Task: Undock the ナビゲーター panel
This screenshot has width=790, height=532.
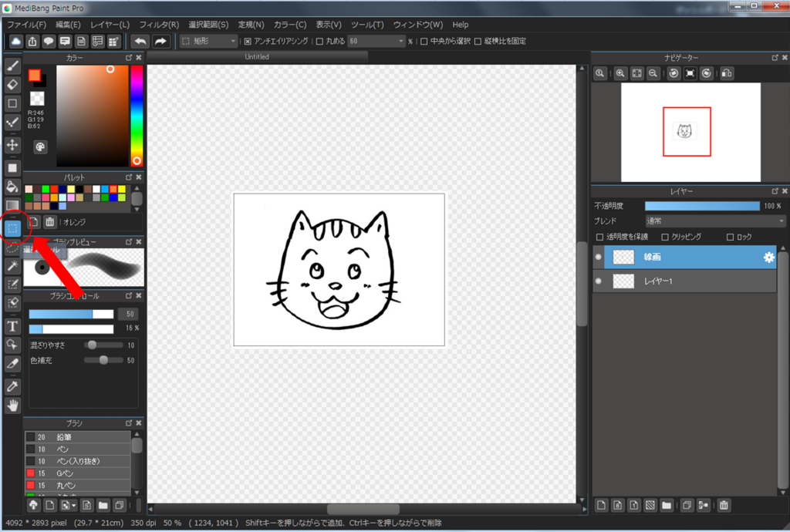Action: point(775,58)
